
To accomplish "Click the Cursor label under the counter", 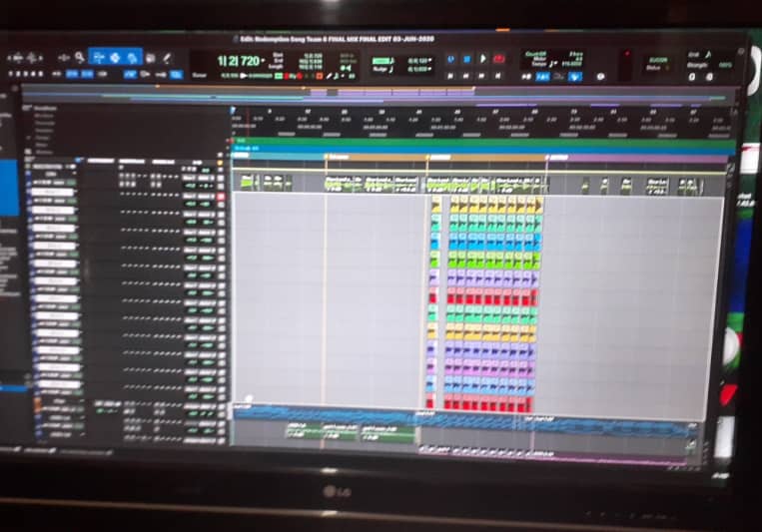I will coord(200,75).
